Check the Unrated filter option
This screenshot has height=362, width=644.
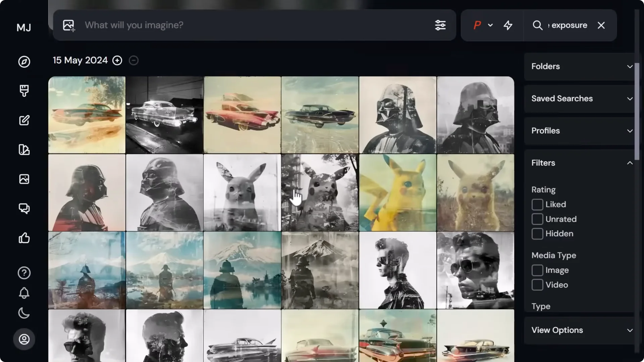pyautogui.click(x=537, y=219)
